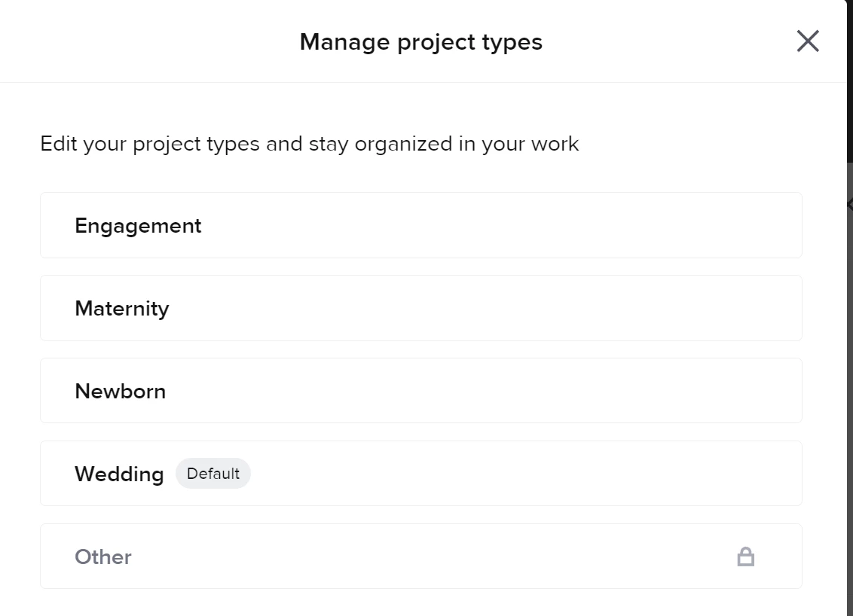This screenshot has width=853, height=616.
Task: Click the Maternity label text
Action: (121, 309)
